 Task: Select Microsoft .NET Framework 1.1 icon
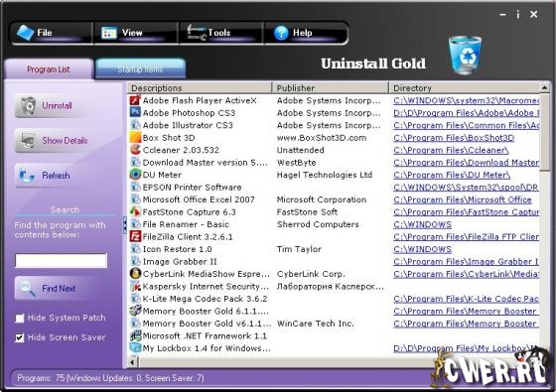coord(135,336)
